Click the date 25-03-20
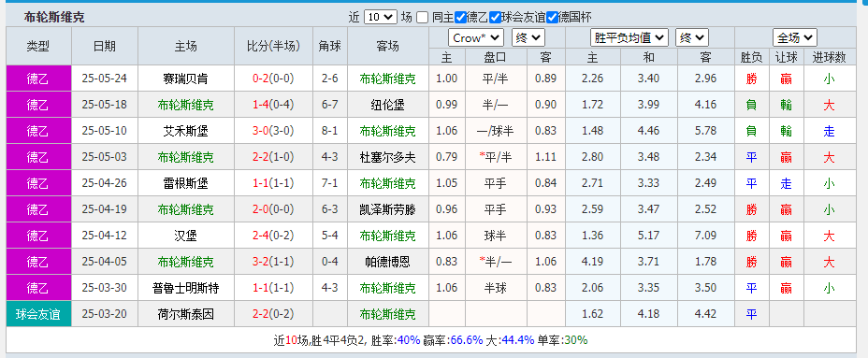 pyautogui.click(x=105, y=314)
